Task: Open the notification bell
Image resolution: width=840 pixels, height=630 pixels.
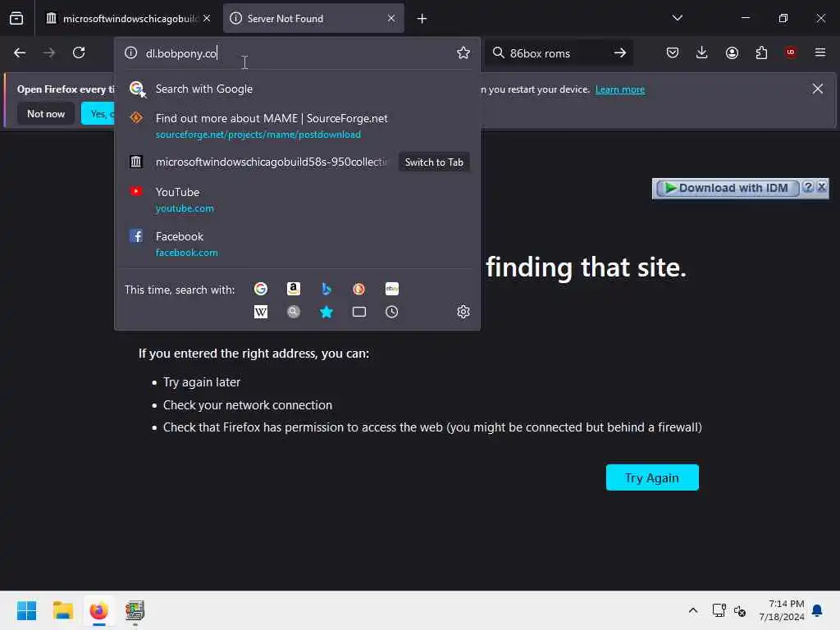Action: (818, 610)
